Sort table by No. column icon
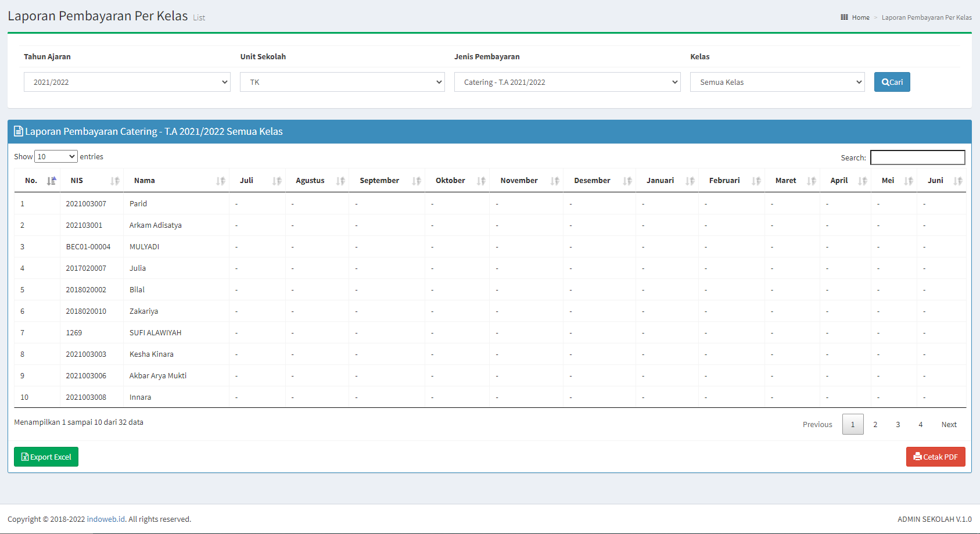Screen dimensions: 980x534 [51, 181]
